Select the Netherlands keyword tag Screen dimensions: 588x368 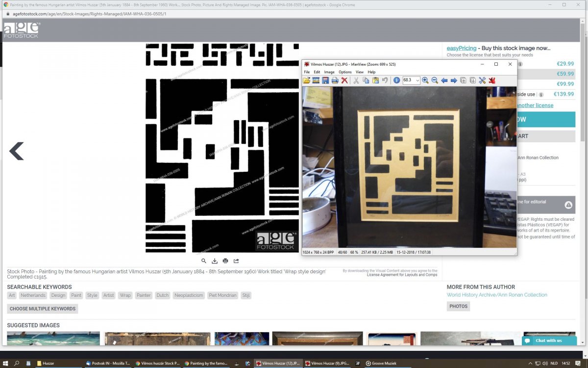tap(33, 295)
